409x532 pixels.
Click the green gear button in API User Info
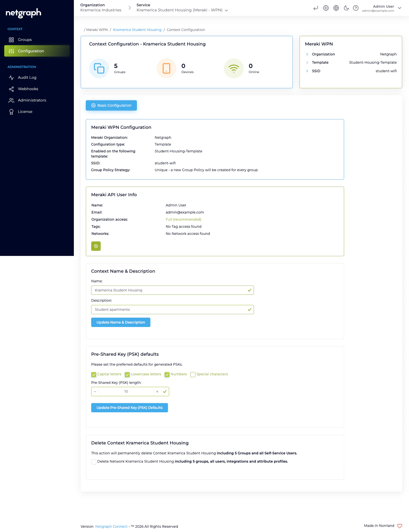(96, 246)
